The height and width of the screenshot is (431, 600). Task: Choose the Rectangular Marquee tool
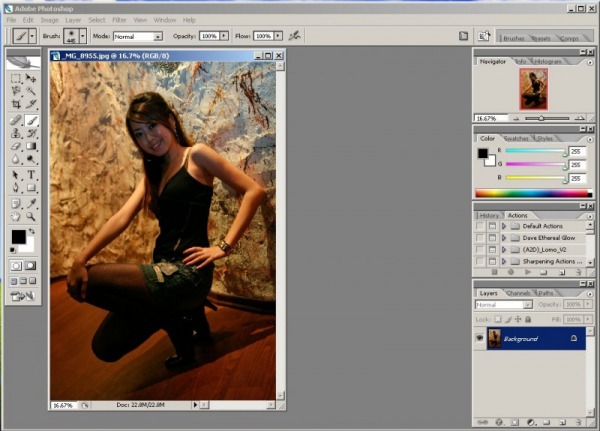(16, 77)
